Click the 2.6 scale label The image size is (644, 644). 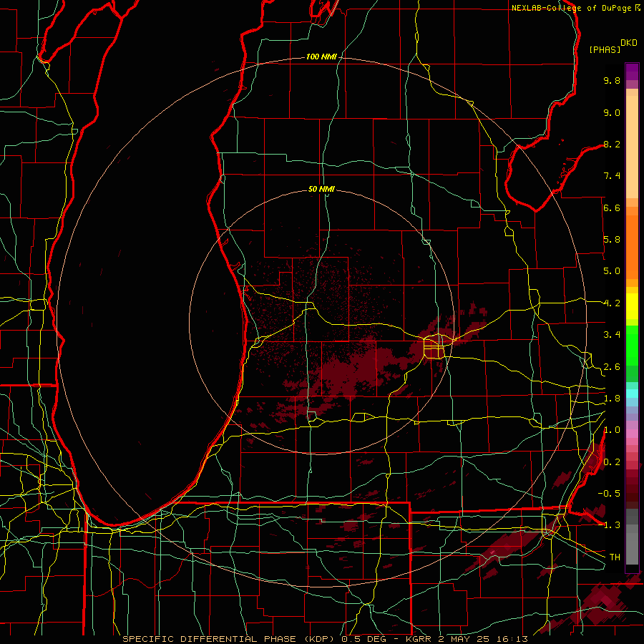tap(612, 367)
